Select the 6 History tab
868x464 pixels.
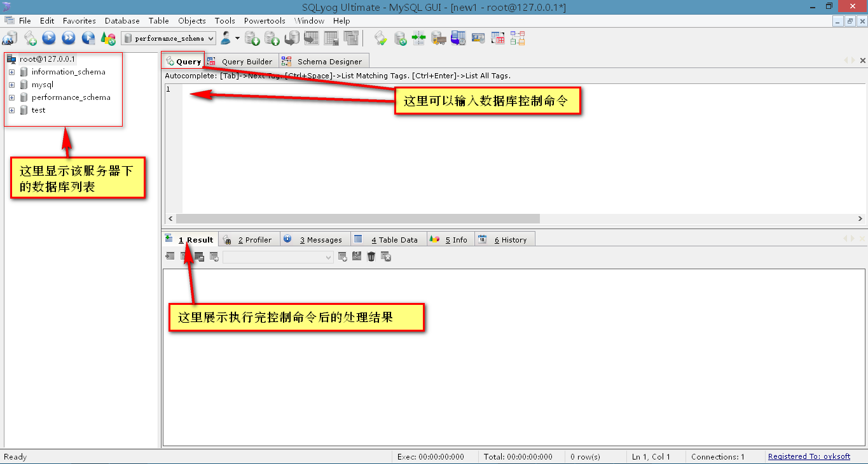505,239
